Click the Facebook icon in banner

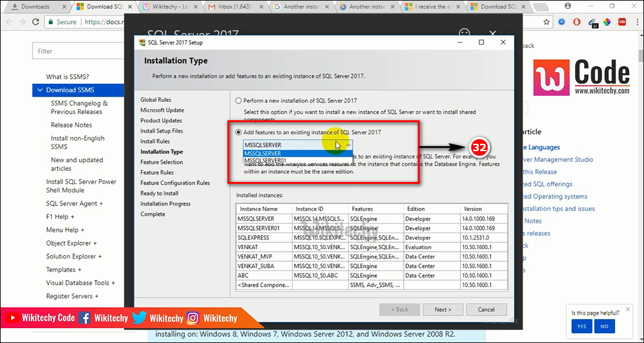pos(84,318)
